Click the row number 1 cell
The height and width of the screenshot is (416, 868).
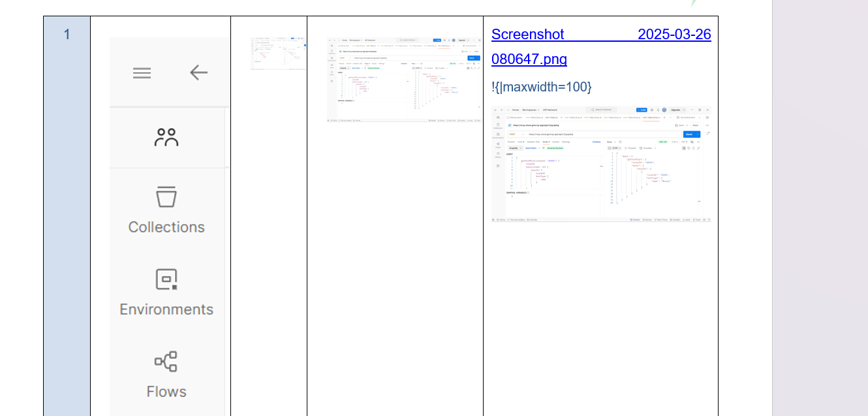[x=67, y=35]
